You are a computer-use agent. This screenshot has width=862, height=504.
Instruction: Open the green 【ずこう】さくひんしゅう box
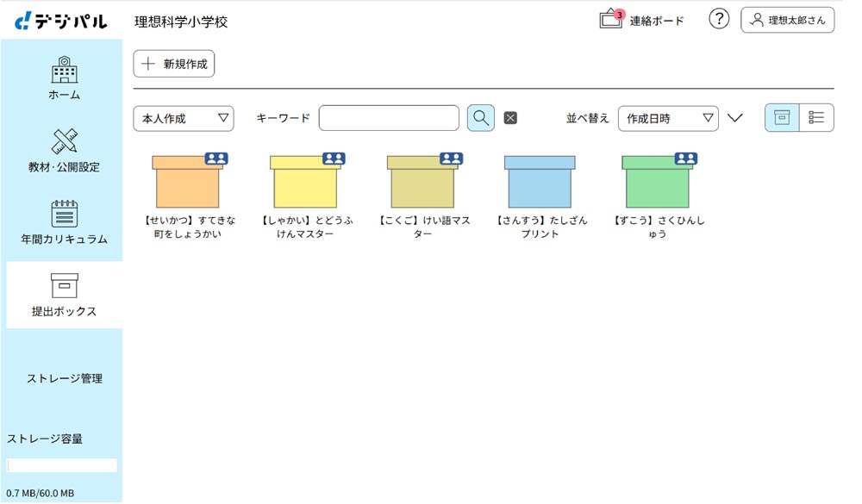(657, 182)
